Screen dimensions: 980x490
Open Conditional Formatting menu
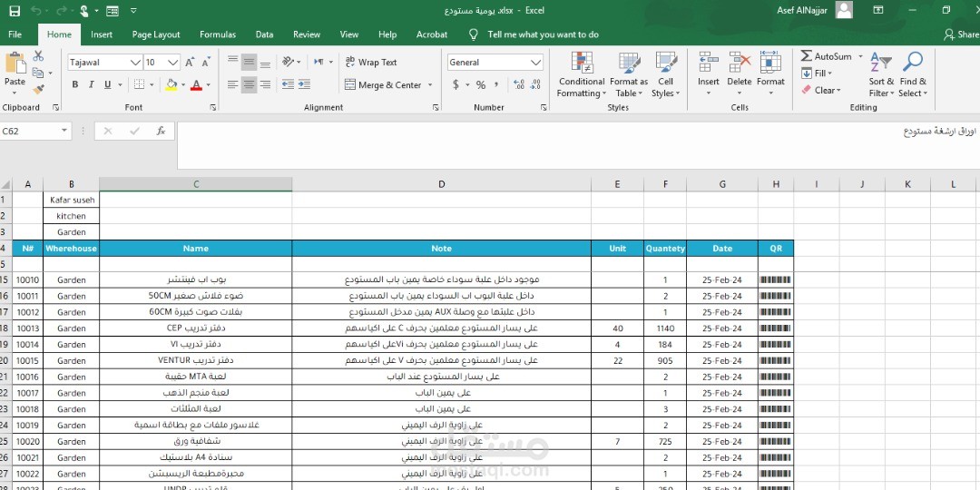click(x=582, y=74)
